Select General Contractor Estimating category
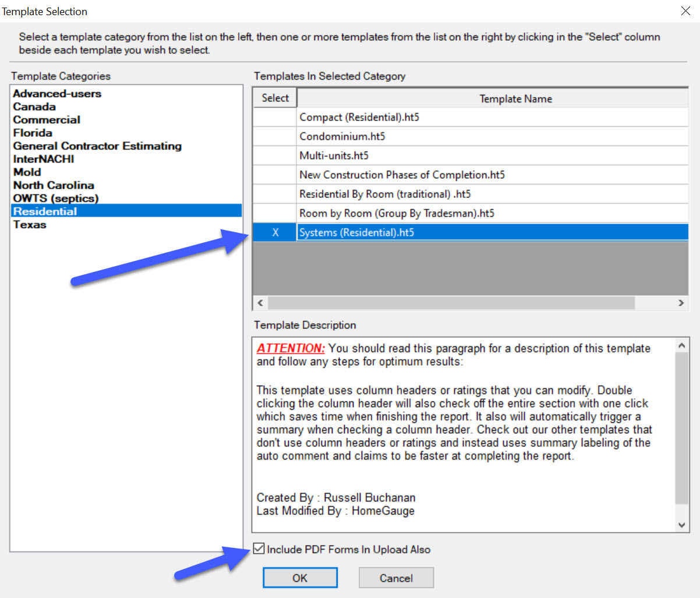Image resolution: width=700 pixels, height=598 pixels. tap(97, 146)
